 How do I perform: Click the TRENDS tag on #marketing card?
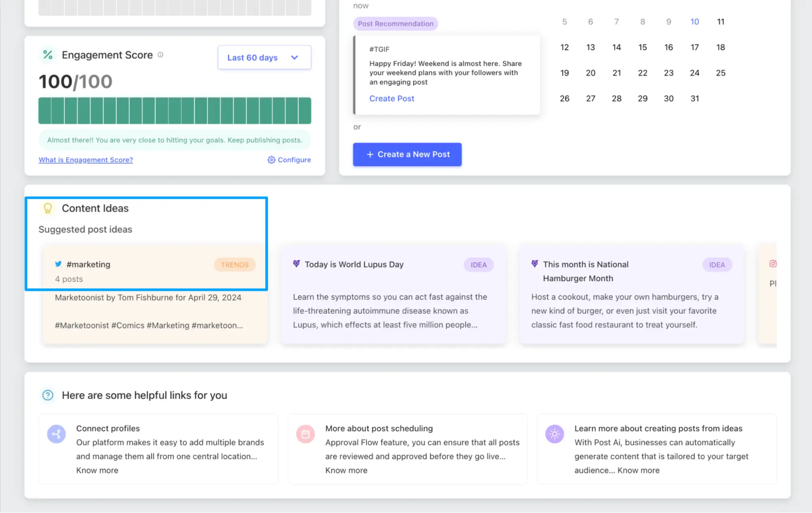pyautogui.click(x=234, y=265)
